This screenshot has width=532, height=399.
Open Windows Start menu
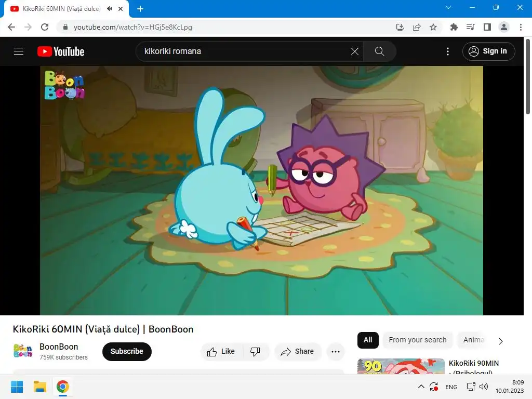coord(17,387)
